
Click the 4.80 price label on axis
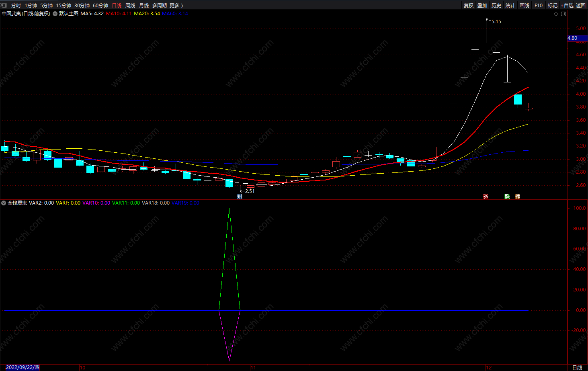pos(577,38)
